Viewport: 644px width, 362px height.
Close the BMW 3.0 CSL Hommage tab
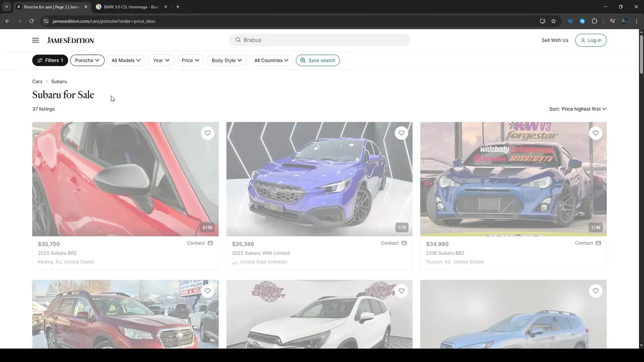tap(165, 7)
